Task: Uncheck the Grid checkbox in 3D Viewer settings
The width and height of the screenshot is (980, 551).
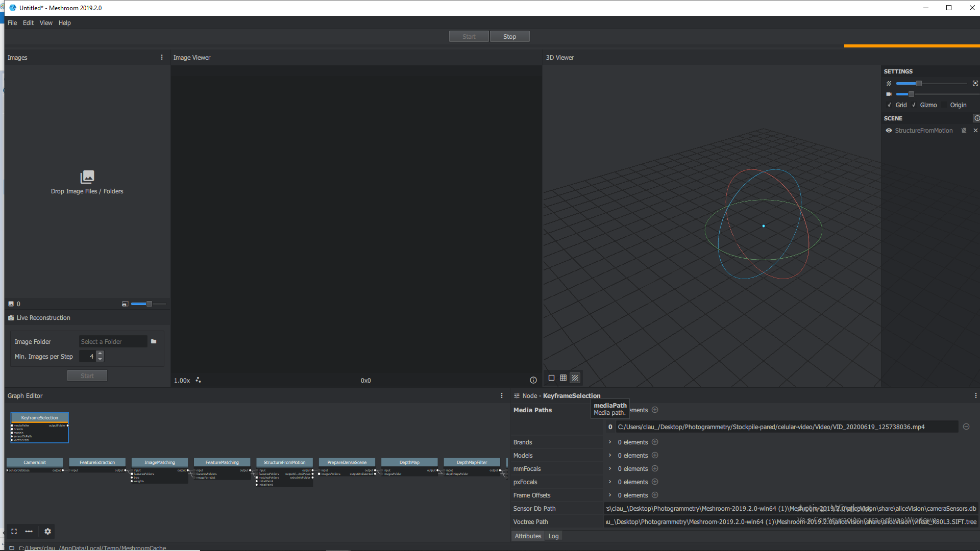Action: [x=889, y=105]
